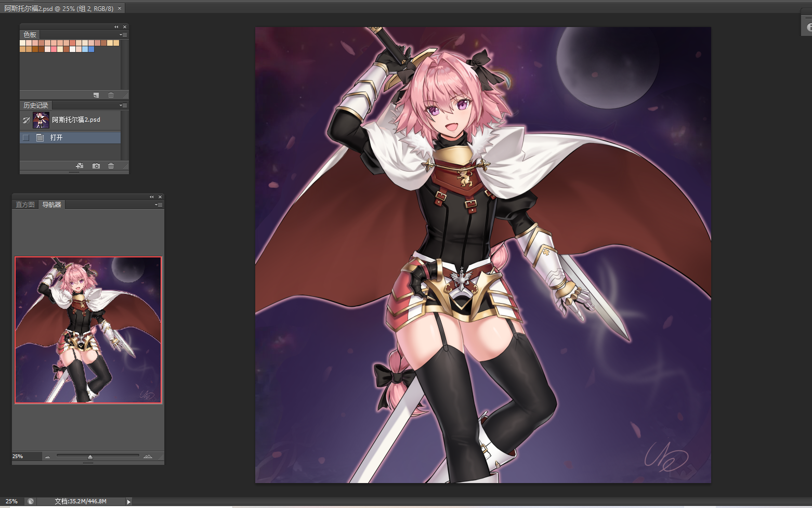Select the 打开 history state
Viewport: 812px width, 508px height.
pyautogui.click(x=70, y=138)
